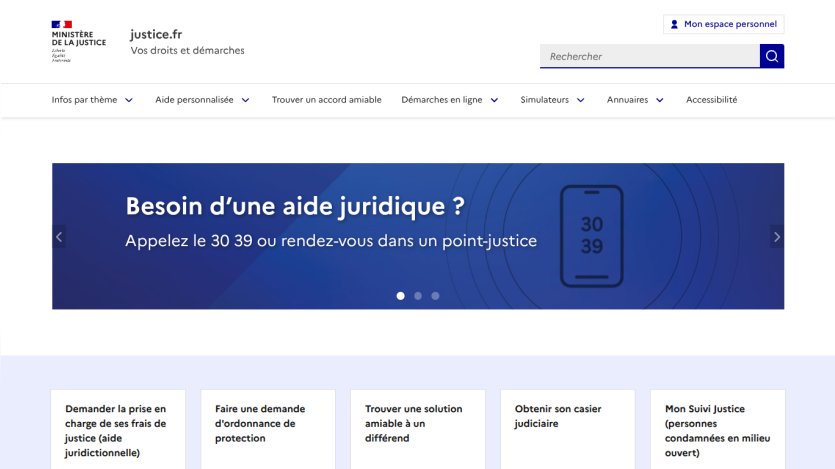The width and height of the screenshot is (835, 469).
Task: Expand the Annuaires menu
Action: tap(635, 100)
